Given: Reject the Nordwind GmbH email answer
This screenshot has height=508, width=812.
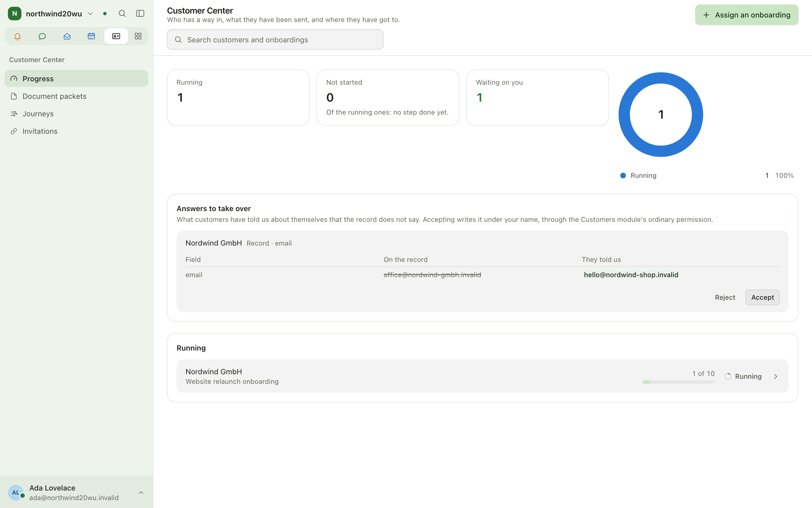Looking at the screenshot, I should coord(725,297).
